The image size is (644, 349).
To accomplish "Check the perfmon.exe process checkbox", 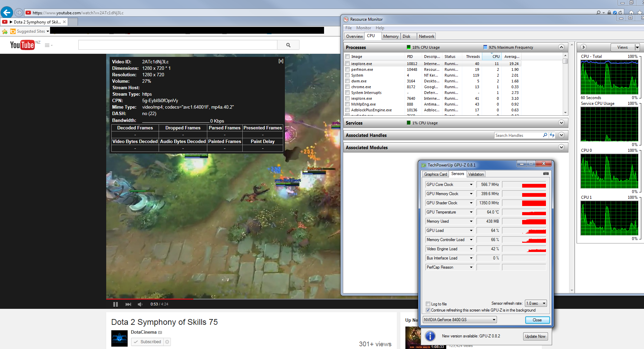I will [348, 69].
